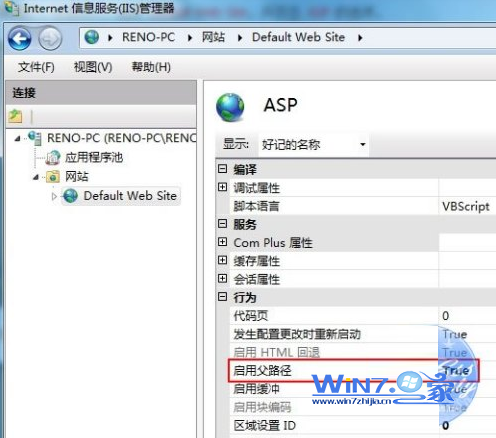Click the True value of 启用父路径
Image resolution: width=496 pixels, height=438 pixels.
pos(456,370)
